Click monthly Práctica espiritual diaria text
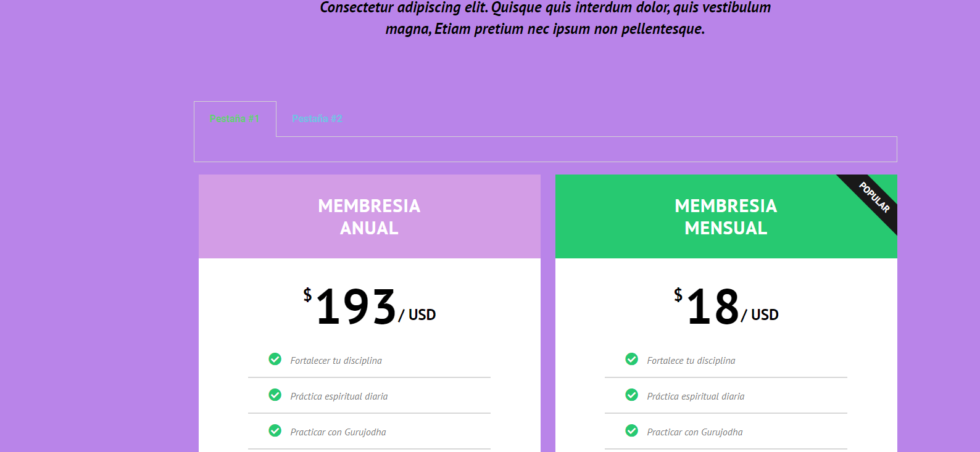The width and height of the screenshot is (980, 452). pos(696,397)
